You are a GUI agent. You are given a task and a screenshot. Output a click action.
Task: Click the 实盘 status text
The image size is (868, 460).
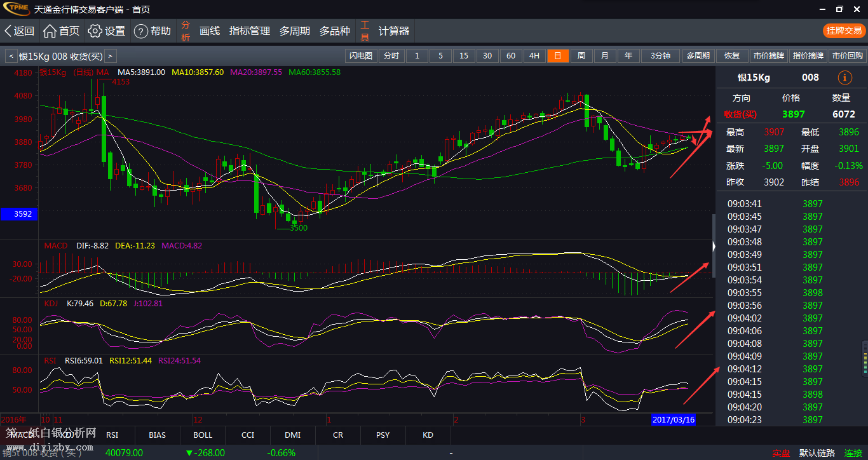781,453
